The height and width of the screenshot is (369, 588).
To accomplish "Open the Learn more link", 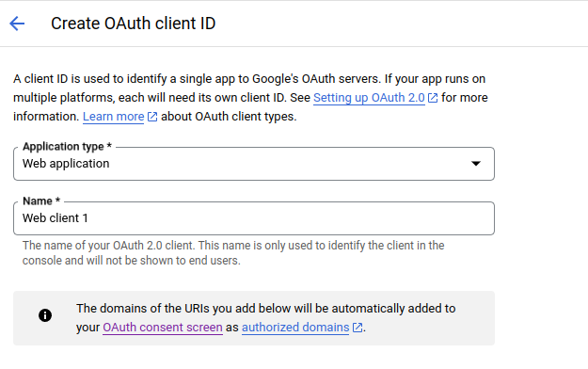I will tap(113, 117).
